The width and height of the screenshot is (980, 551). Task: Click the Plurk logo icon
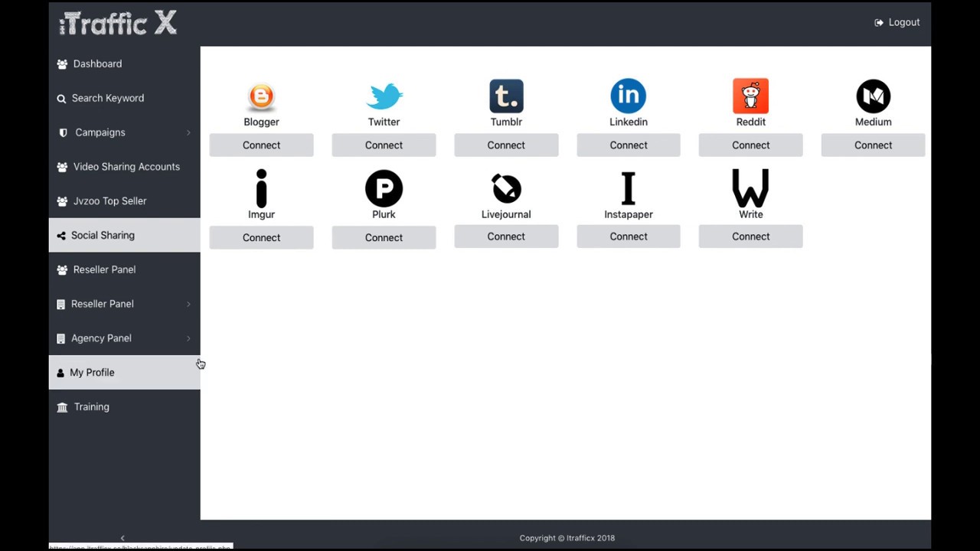point(384,188)
